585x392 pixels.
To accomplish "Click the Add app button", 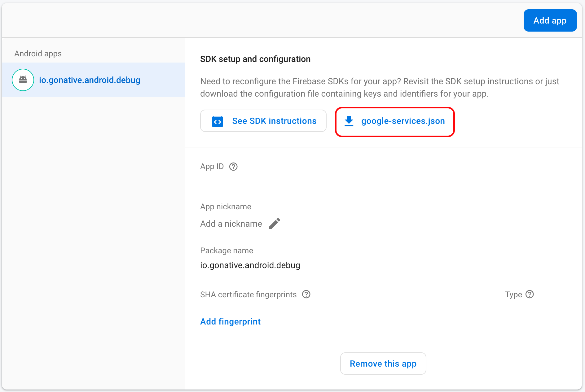I will pos(550,20).
